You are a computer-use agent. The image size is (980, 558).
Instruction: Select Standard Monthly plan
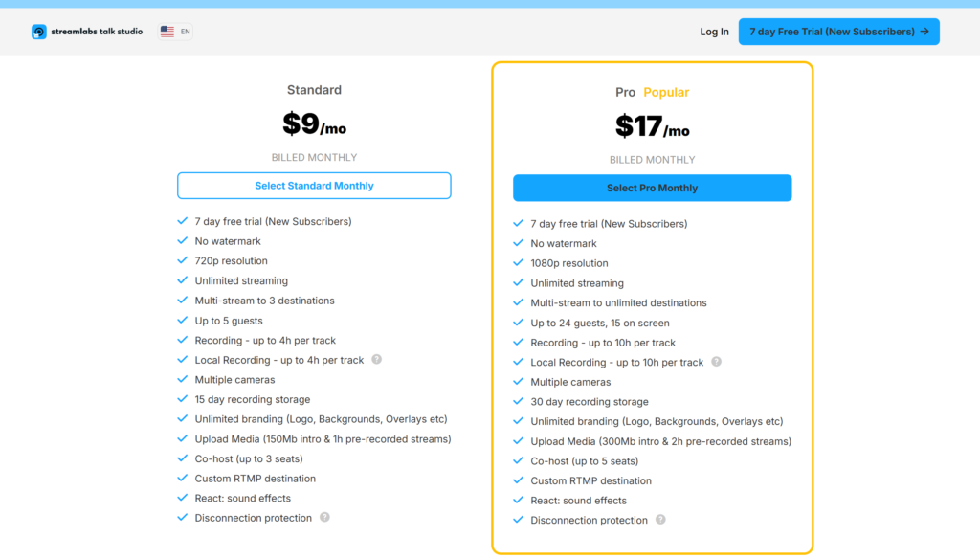314,185
